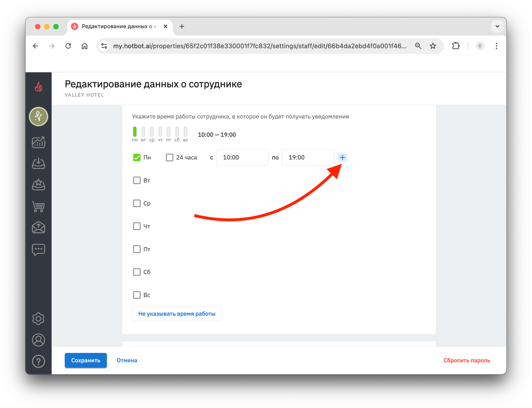
Task: Go forward with the browser forward arrow
Action: (x=52, y=46)
